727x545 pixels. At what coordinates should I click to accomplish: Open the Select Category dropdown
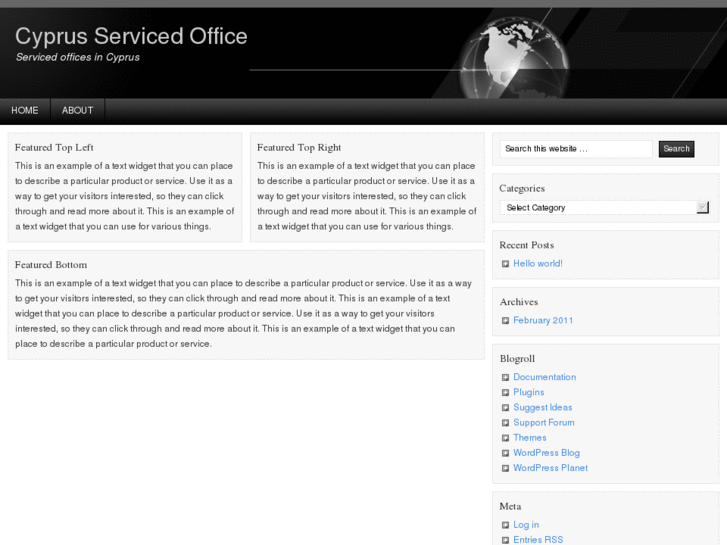pos(605,207)
